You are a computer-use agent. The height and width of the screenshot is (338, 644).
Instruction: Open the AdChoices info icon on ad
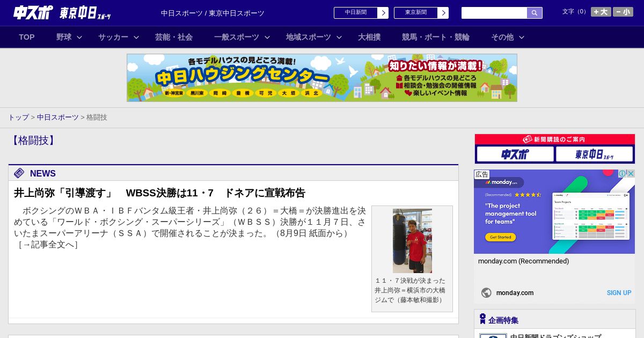(x=623, y=173)
